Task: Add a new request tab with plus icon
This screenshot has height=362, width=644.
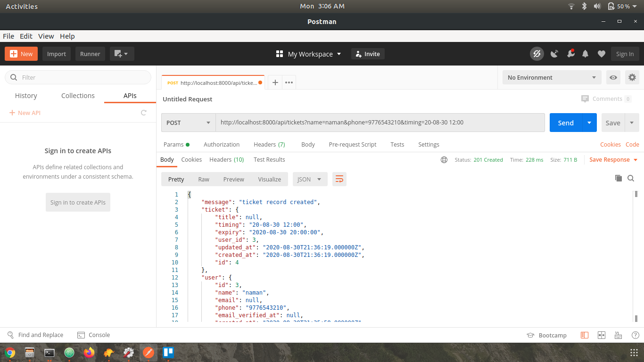Action: pyautogui.click(x=275, y=82)
